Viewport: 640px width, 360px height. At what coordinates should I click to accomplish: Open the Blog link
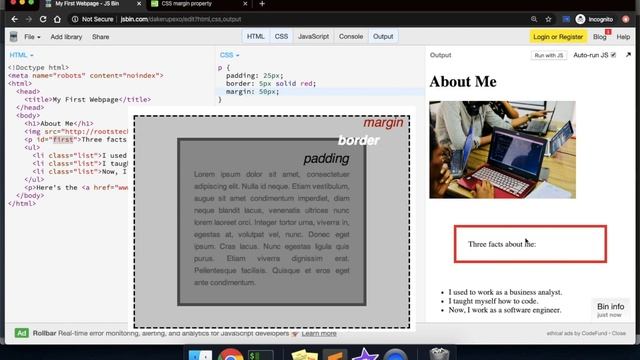600,37
